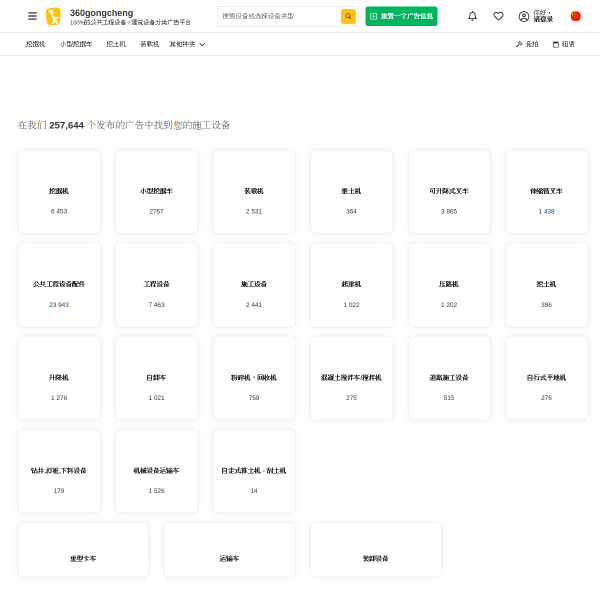Click the tagline text under 360gongcheng
600x600 pixels.
tap(130, 23)
